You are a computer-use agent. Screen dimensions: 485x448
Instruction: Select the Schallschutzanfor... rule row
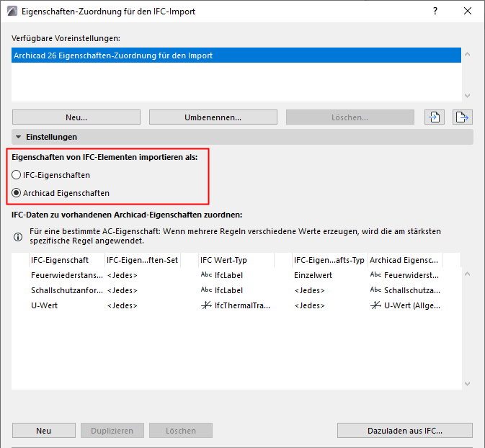pyautogui.click(x=236, y=290)
